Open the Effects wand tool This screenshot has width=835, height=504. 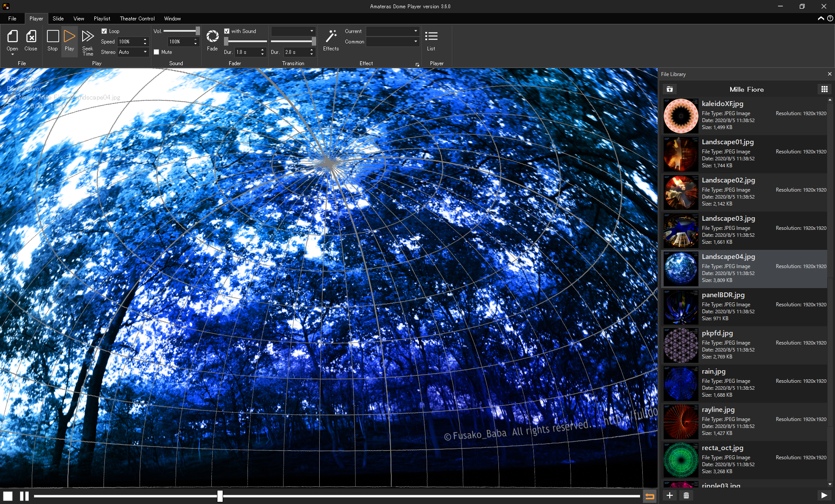click(x=331, y=36)
